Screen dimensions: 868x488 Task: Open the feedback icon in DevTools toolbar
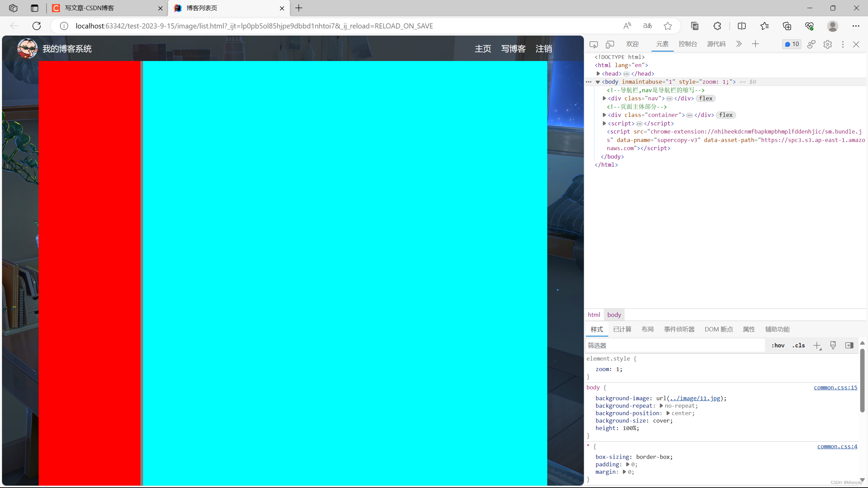coord(811,44)
